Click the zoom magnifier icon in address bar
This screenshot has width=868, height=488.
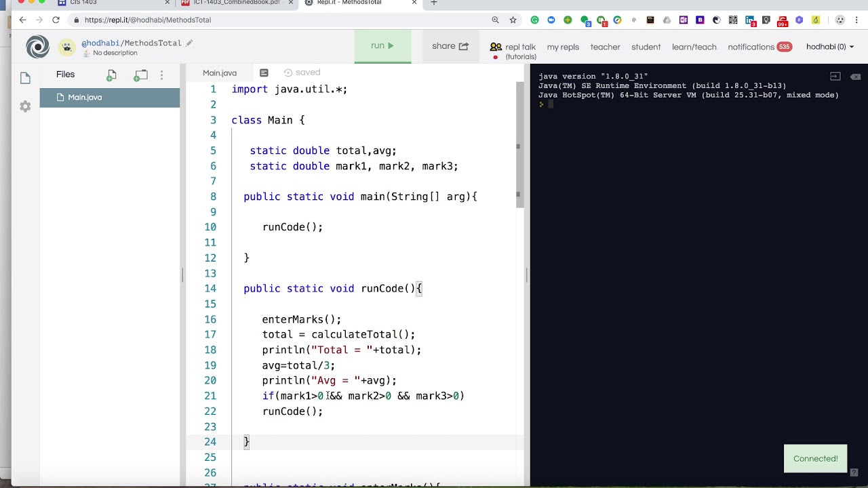click(496, 20)
